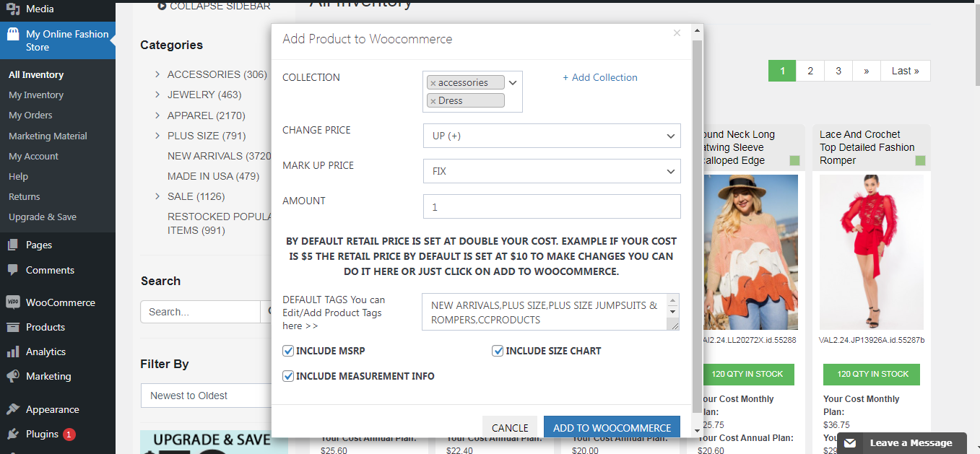Image resolution: width=980 pixels, height=454 pixels.
Task: Expand the APPAREL category
Action: (157, 115)
